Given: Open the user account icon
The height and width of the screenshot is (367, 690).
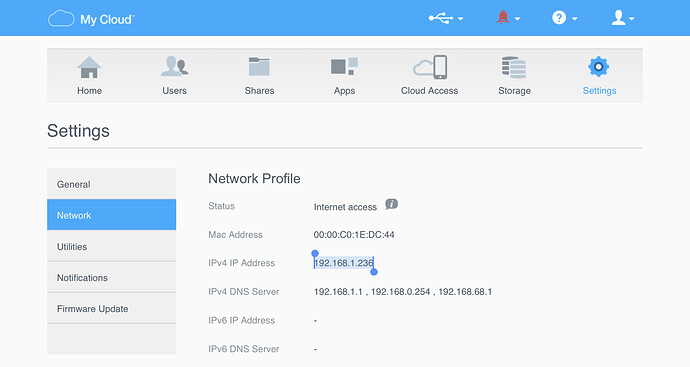Looking at the screenshot, I should click(x=618, y=18).
